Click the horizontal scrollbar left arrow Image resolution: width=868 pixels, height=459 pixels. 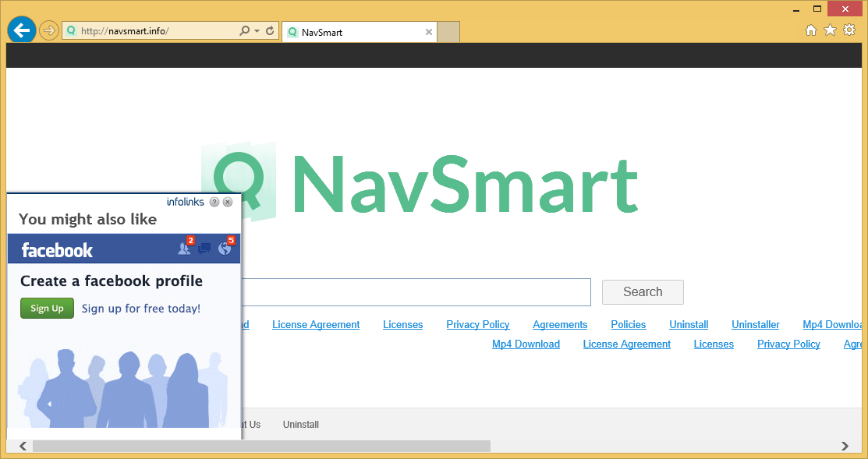click(x=23, y=446)
